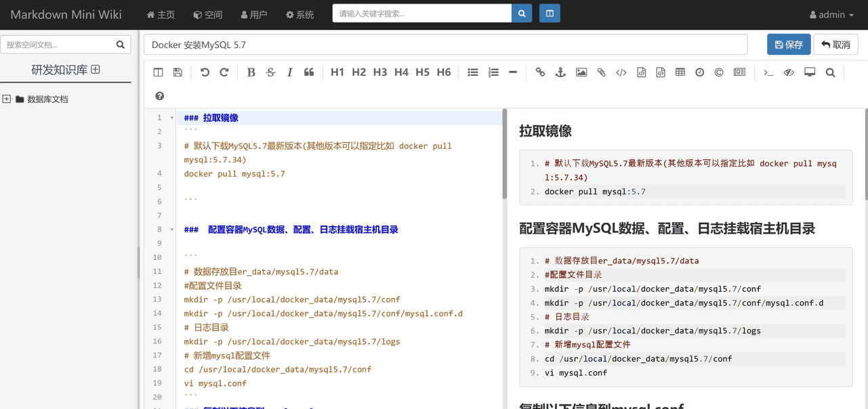Click the preview pane vertical scrollbar
This screenshot has height=409, width=868.
point(865,154)
